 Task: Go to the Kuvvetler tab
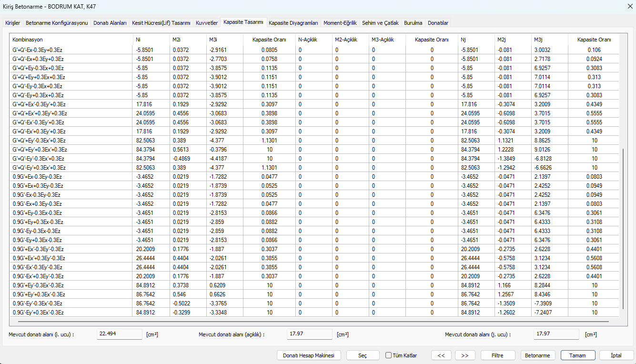207,23
